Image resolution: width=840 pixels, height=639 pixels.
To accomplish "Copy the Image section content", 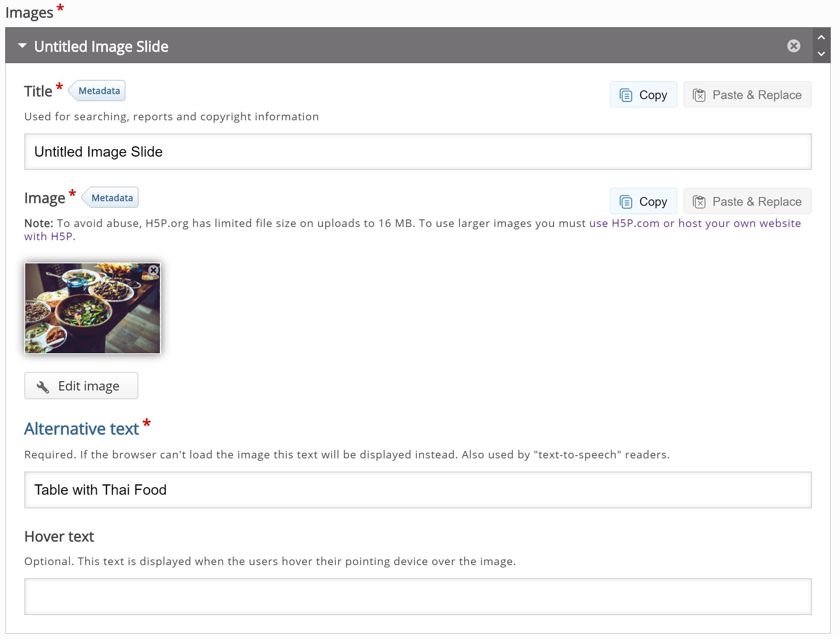I will click(x=643, y=201).
